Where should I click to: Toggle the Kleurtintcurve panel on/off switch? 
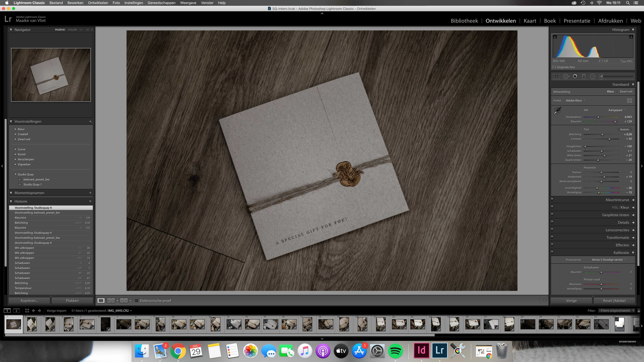[552, 199]
